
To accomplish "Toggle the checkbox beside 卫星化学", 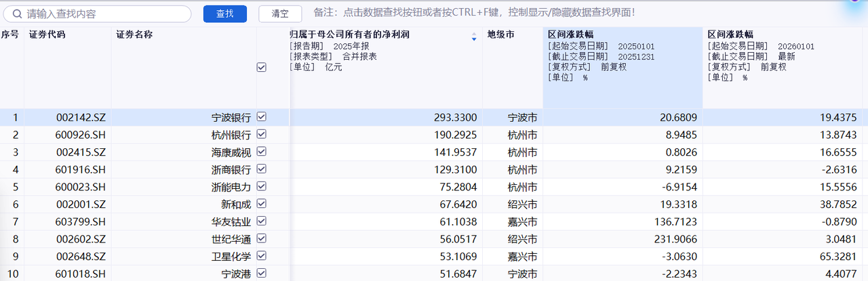I will (262, 255).
